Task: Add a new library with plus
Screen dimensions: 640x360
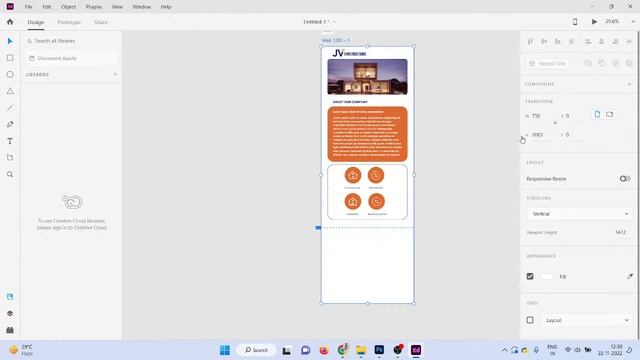Action: click(x=115, y=74)
